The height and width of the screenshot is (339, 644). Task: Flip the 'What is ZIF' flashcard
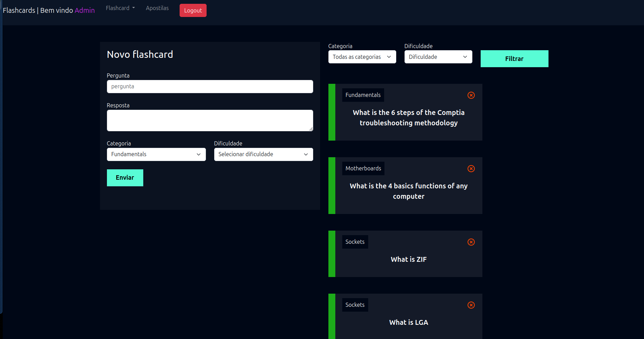[408, 259]
